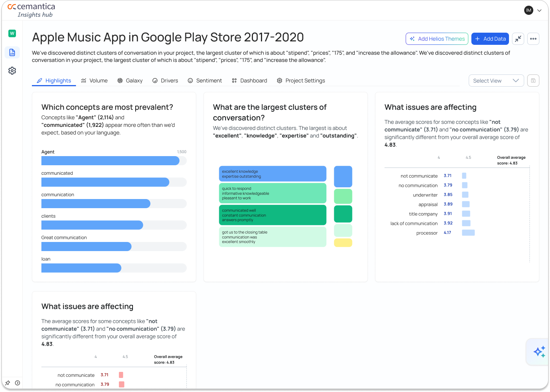Click the save view disk icon

coord(533,81)
